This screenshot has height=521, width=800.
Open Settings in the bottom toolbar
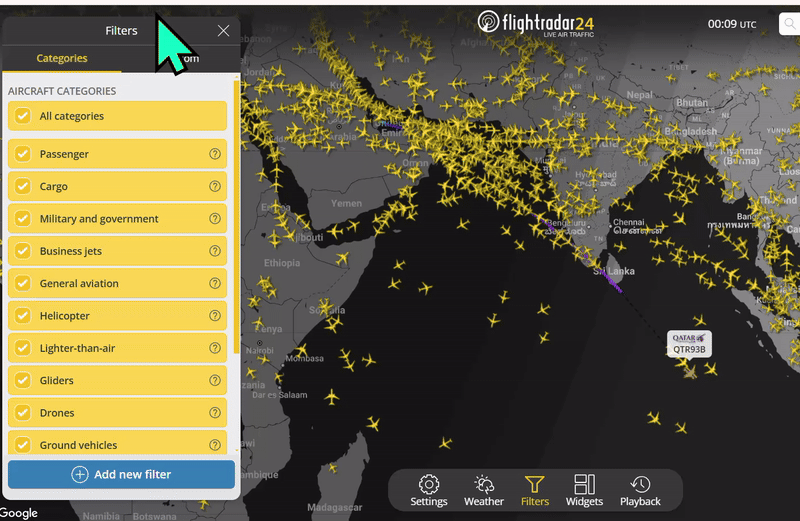429,490
